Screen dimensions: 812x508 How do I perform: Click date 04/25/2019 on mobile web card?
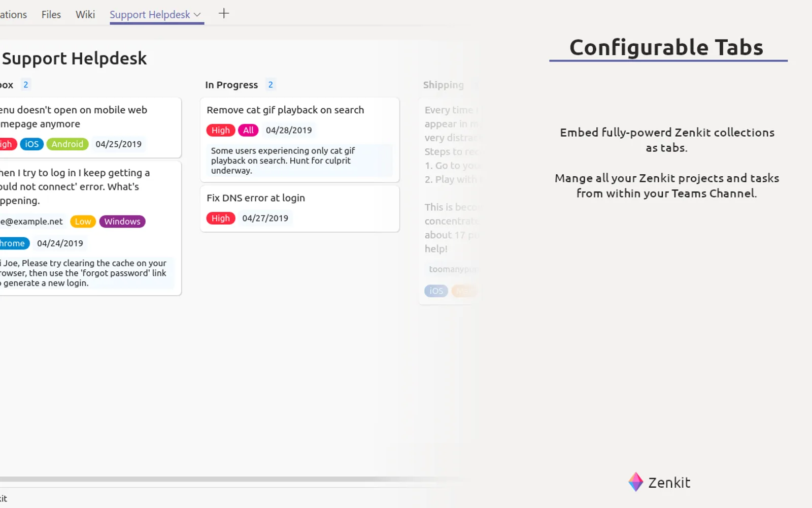(x=119, y=144)
